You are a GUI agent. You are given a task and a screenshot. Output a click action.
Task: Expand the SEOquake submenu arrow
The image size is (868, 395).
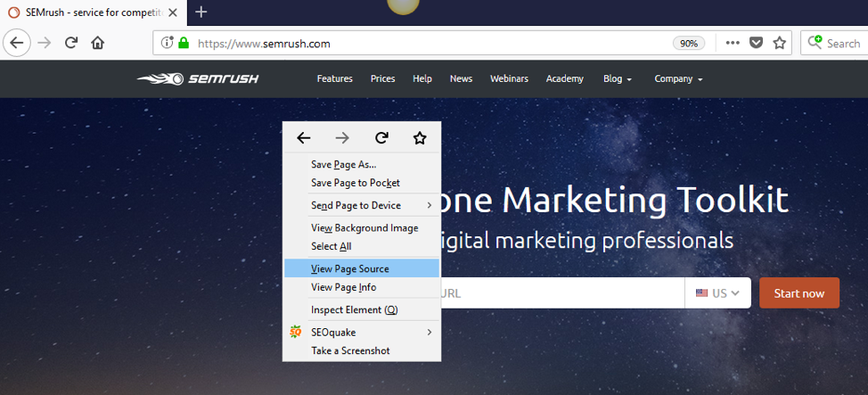[429, 333]
